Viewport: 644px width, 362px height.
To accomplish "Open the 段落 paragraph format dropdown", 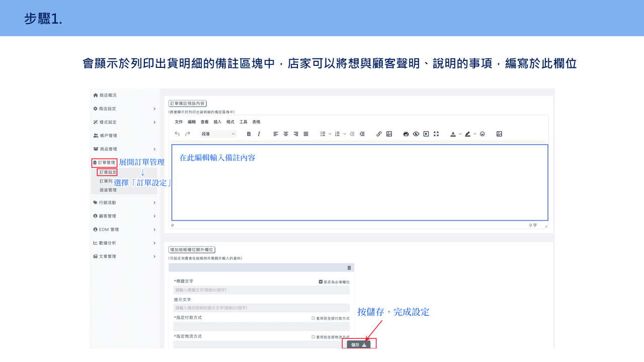I will coord(218,134).
